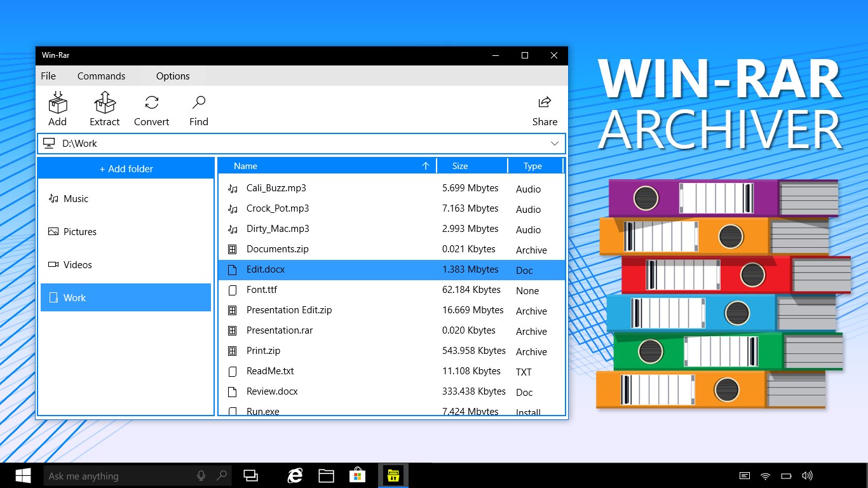Open the File menu
This screenshot has height=488, width=868.
coord(48,76)
